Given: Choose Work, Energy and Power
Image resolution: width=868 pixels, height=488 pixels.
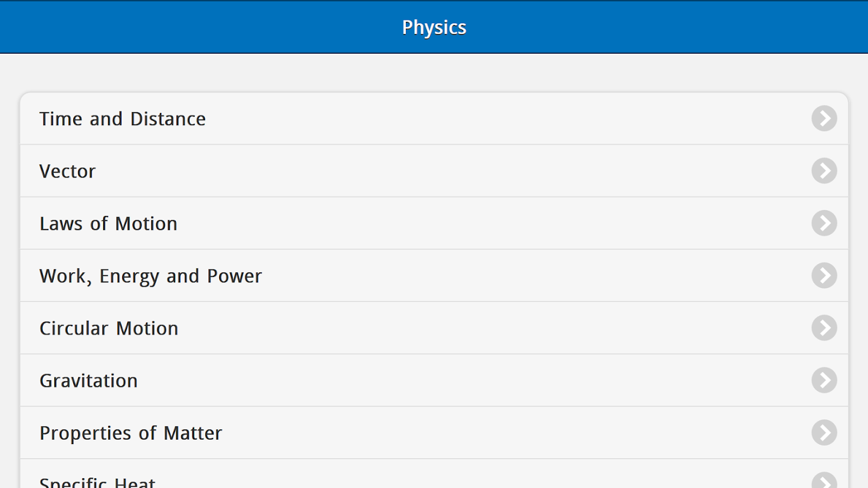Looking at the screenshot, I should click(151, 276).
